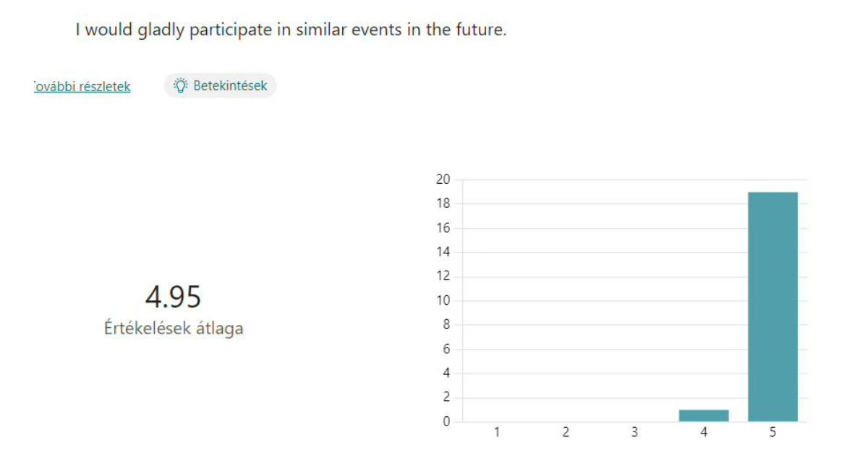The width and height of the screenshot is (868, 456).
Task: Click the question title about similar events
Action: point(291,30)
